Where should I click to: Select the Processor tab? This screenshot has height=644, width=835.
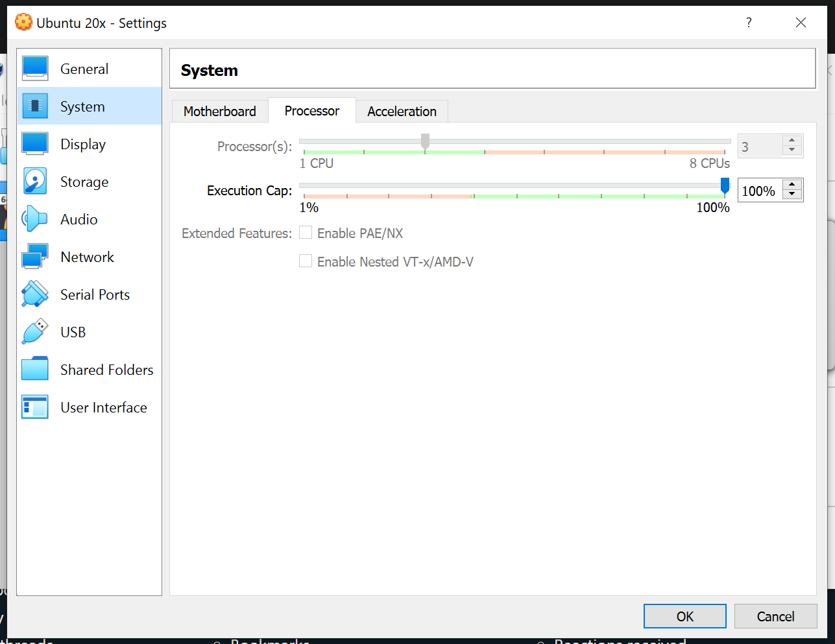tap(312, 111)
